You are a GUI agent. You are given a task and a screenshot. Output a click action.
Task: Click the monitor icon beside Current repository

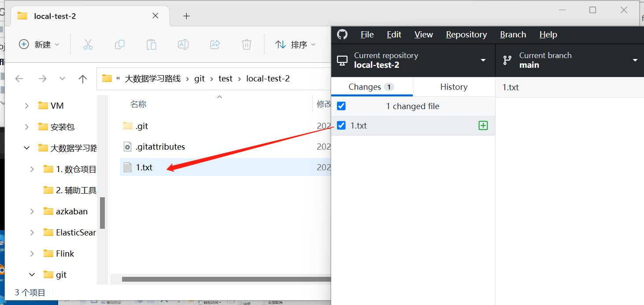point(342,60)
